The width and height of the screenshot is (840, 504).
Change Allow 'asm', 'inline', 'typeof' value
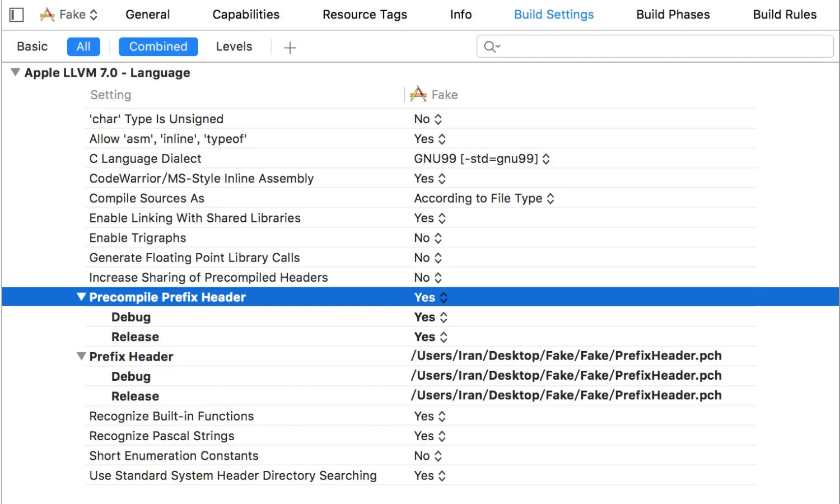[x=430, y=139]
